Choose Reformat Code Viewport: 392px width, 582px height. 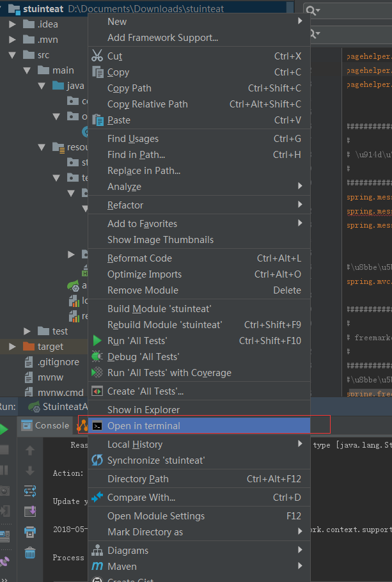[x=199, y=258]
